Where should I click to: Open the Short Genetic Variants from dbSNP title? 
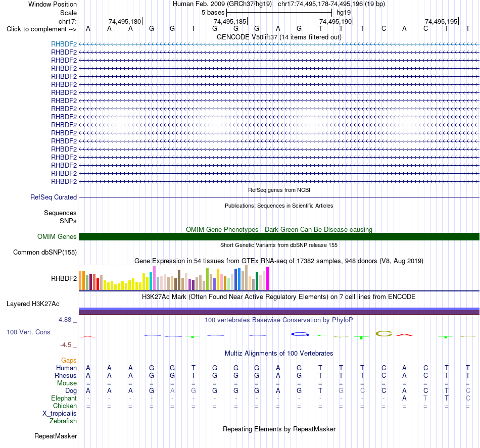[279, 245]
